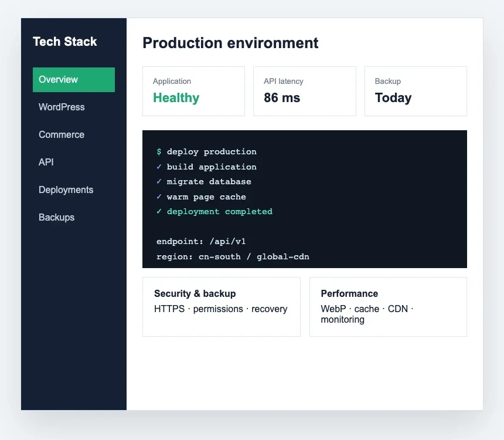
Task: Click the green dollar prompt symbol
Action: [x=159, y=151]
